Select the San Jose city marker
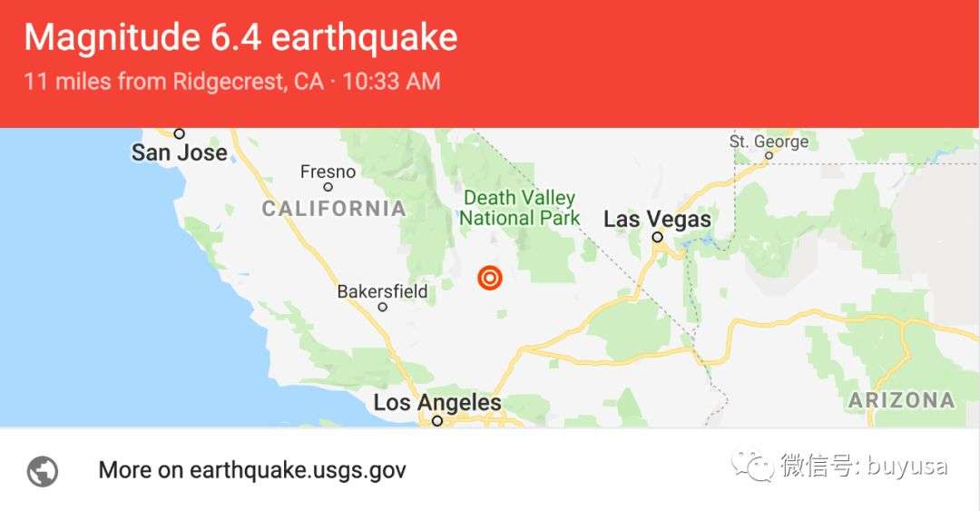 pyautogui.click(x=180, y=133)
